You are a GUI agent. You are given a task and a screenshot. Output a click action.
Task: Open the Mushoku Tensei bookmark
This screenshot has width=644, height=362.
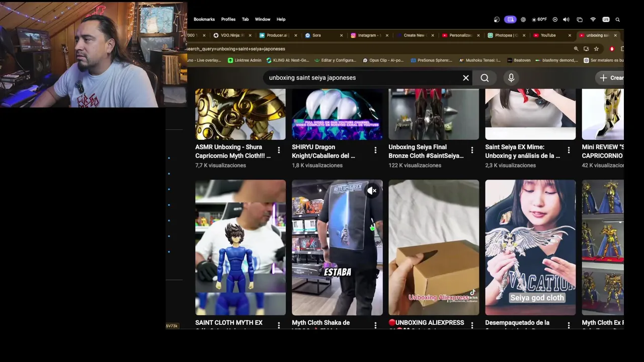click(x=479, y=60)
